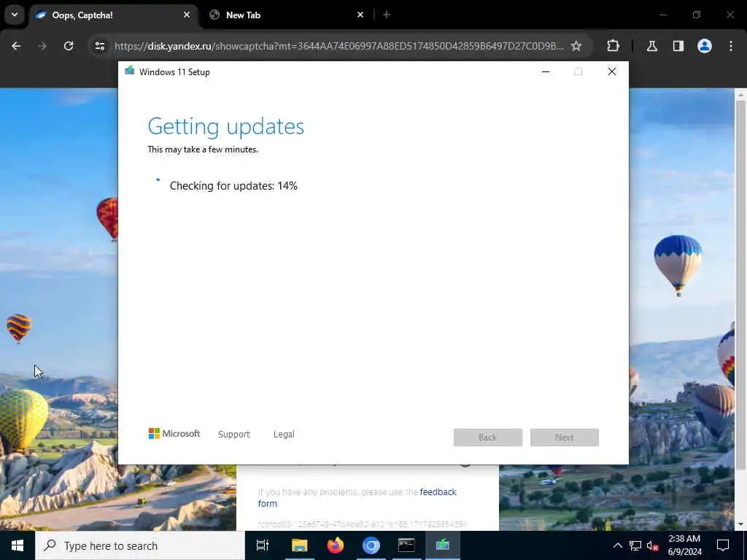Click the 'Getting updates' heading
Image resolution: width=747 pixels, height=560 pixels.
click(x=226, y=127)
